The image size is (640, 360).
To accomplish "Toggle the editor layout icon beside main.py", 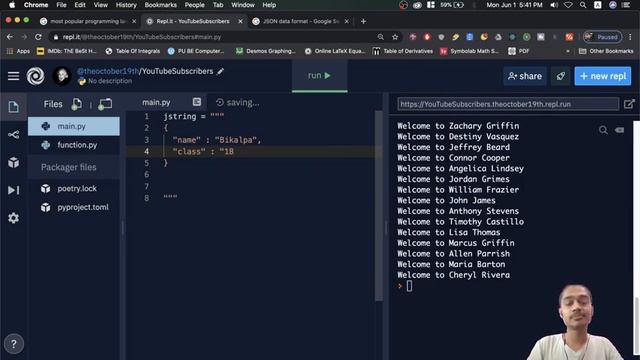I will click(x=197, y=102).
